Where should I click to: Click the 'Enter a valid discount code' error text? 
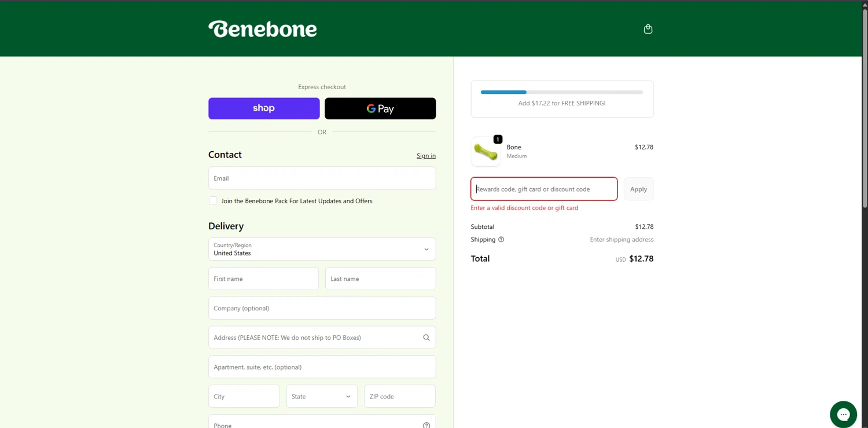[524, 208]
